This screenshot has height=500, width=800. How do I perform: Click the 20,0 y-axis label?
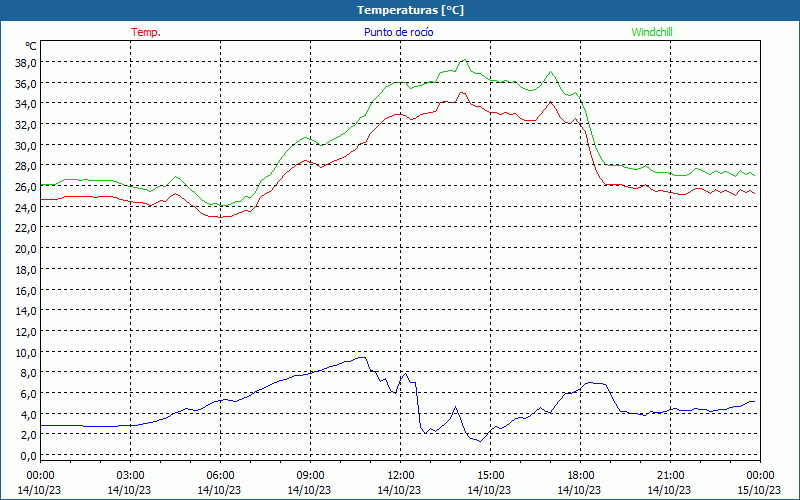tap(27, 249)
